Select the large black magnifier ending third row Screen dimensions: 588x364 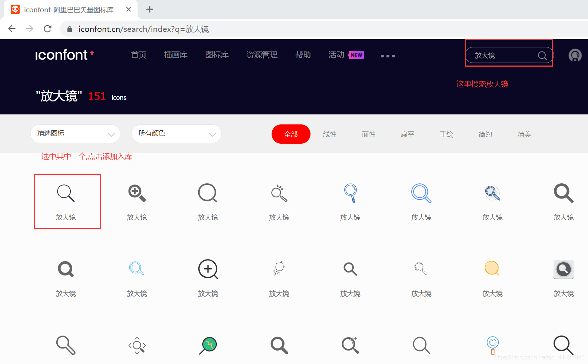(x=564, y=345)
